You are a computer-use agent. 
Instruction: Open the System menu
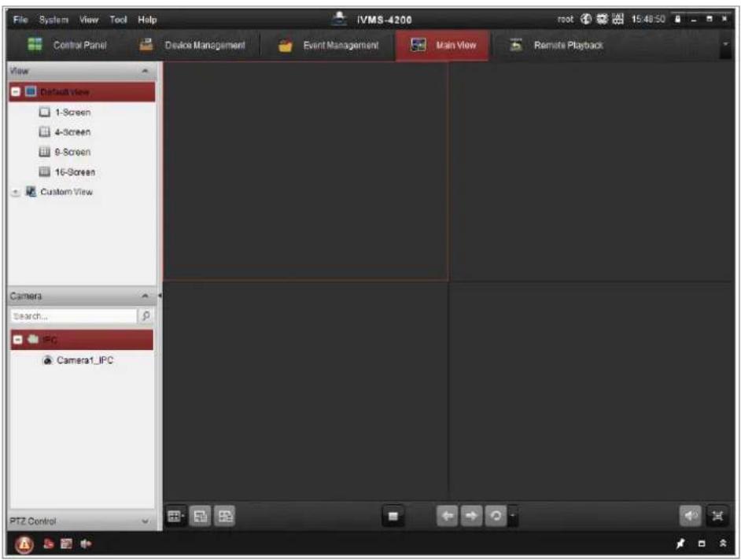(53, 20)
